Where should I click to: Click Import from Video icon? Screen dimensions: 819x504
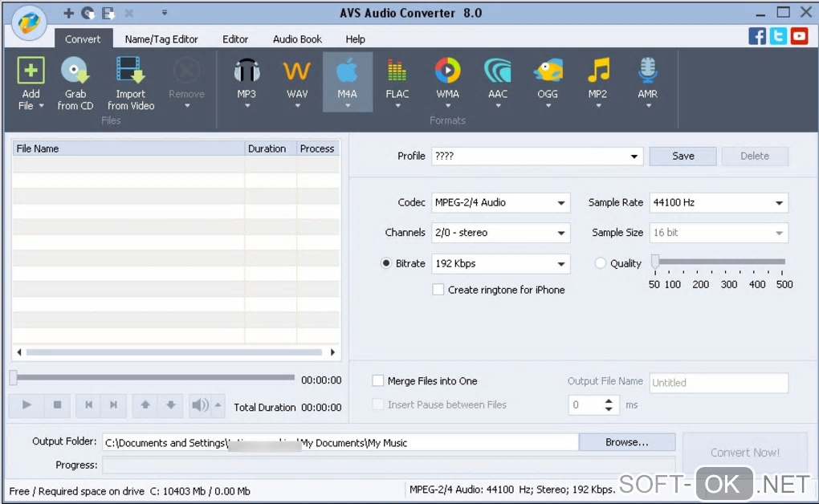pyautogui.click(x=131, y=71)
